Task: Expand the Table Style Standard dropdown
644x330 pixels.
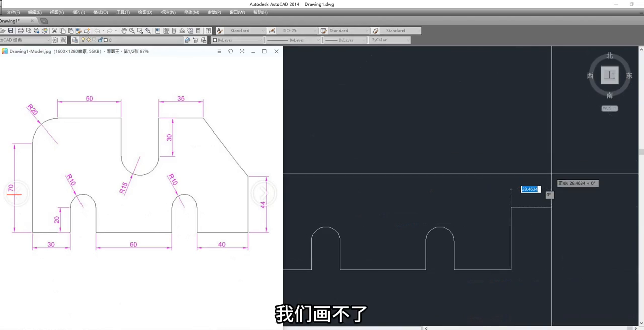Action: pos(349,31)
